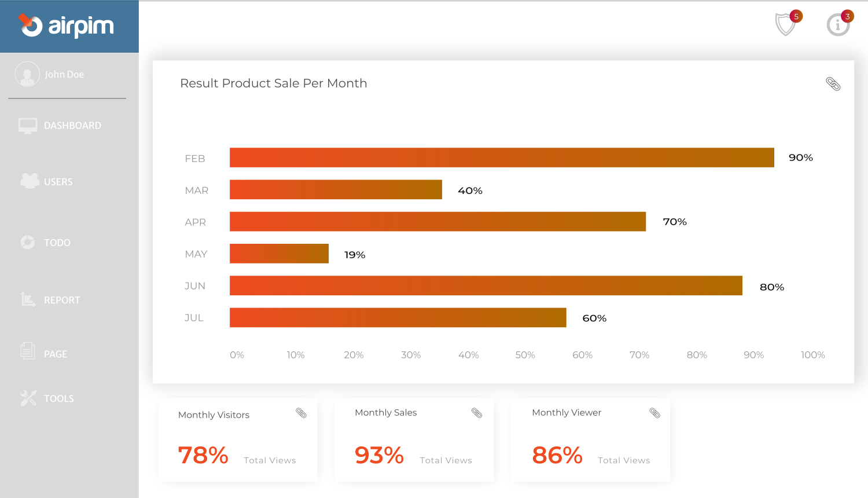This screenshot has width=868, height=498.
Task: Open the Page sidebar item
Action: 55,354
